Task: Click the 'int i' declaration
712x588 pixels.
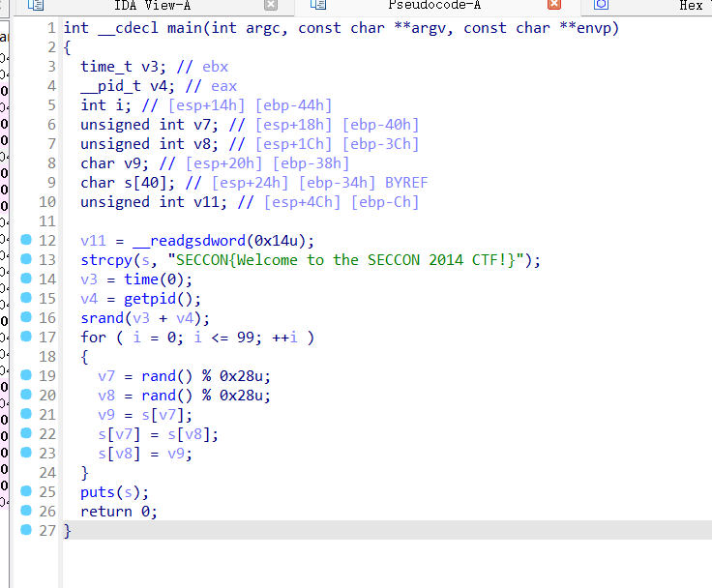Action: 105,105
